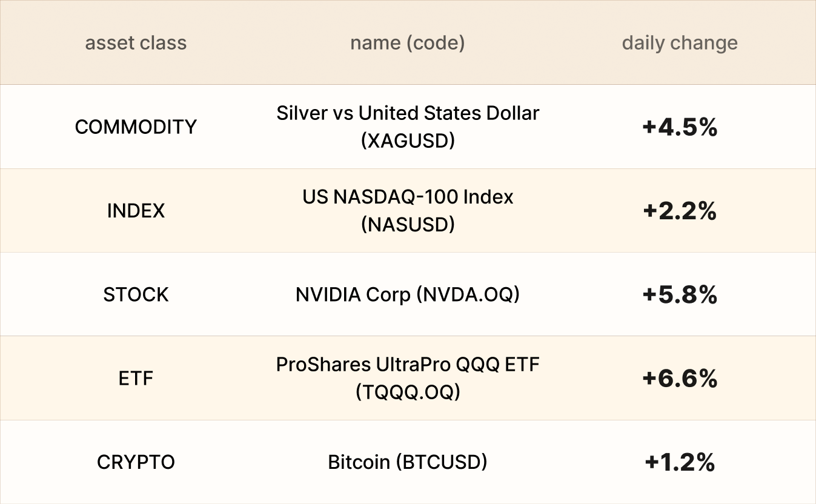Image resolution: width=816 pixels, height=504 pixels.
Task: Select the +6.6% daily change value
Action: [680, 379]
